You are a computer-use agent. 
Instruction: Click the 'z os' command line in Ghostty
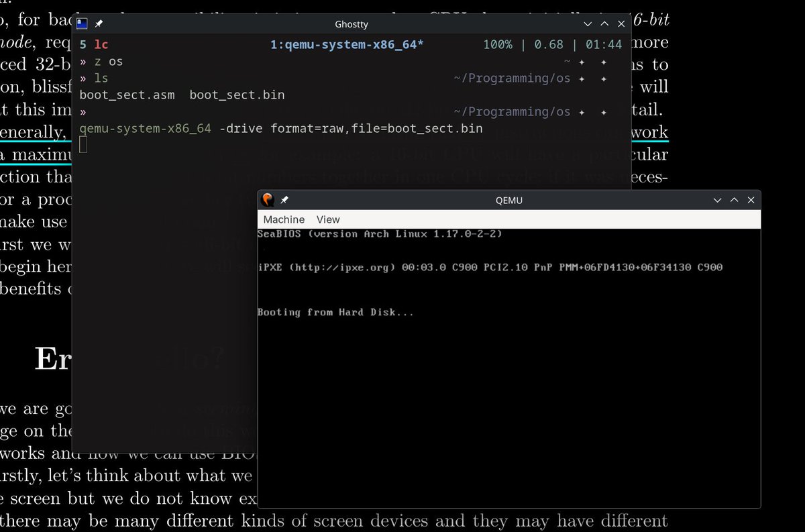tap(107, 62)
